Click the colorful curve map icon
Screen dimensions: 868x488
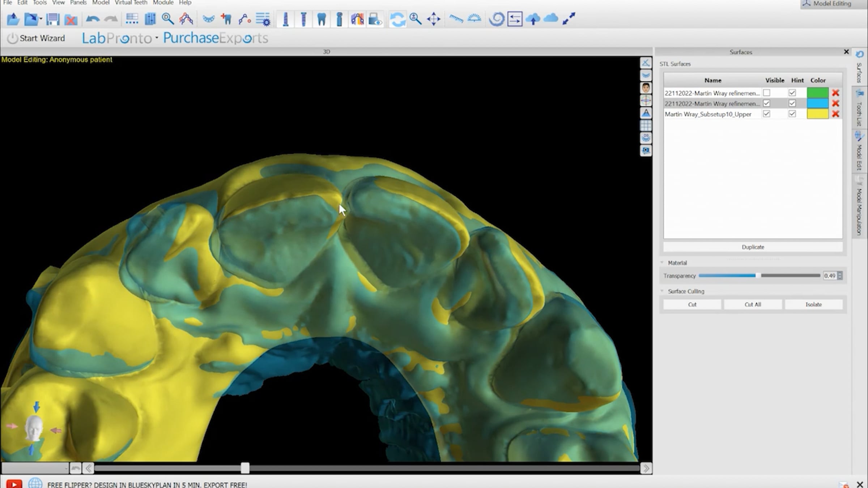pyautogui.click(x=357, y=19)
